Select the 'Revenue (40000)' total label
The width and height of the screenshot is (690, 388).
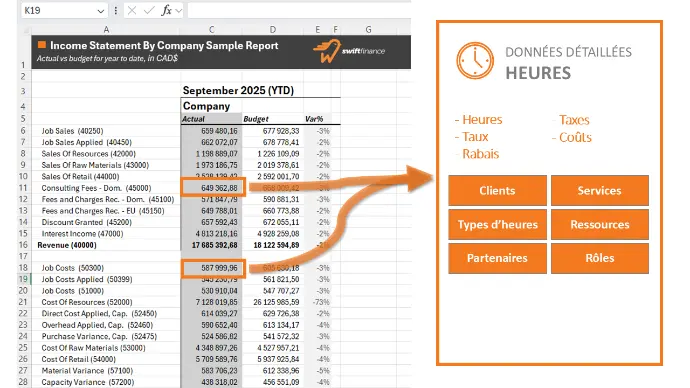(x=67, y=245)
